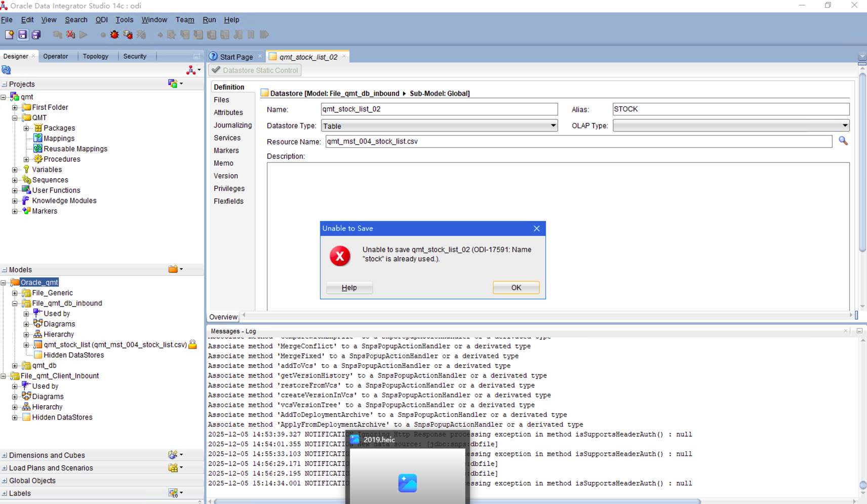The height and width of the screenshot is (504, 867).
Task: Select the Attributes side tab
Action: pos(228,112)
